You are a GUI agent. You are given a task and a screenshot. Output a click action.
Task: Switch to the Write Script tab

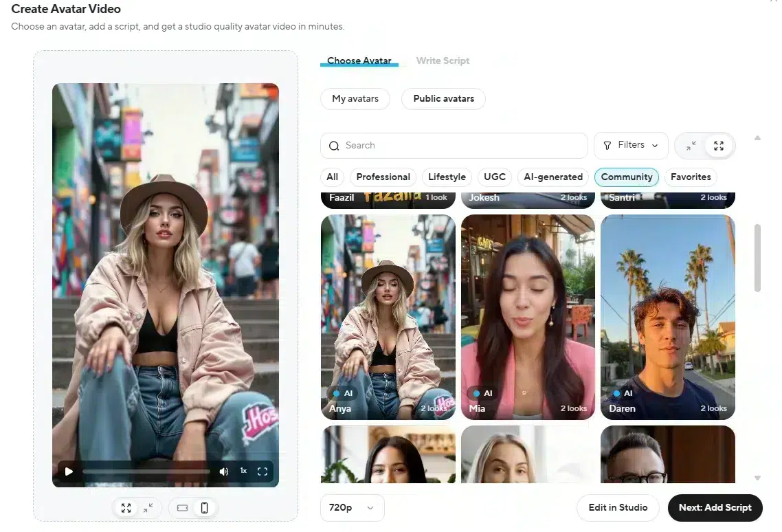coord(443,60)
